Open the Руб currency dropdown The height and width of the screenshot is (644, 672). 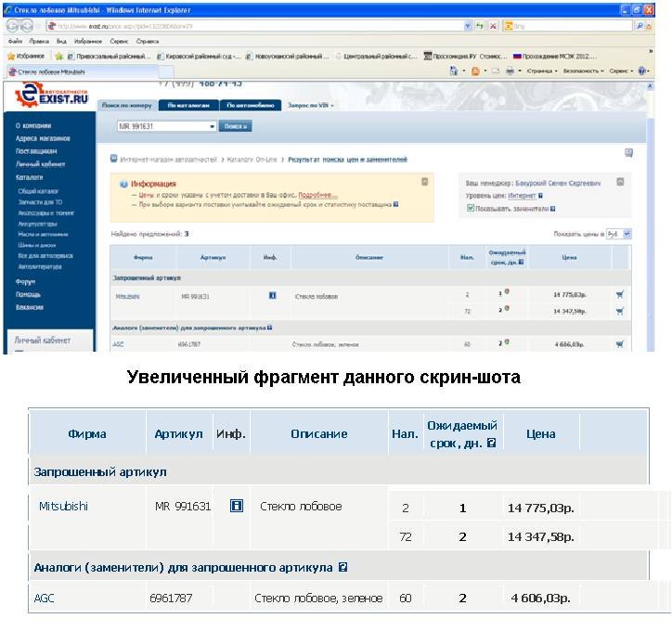619,234
